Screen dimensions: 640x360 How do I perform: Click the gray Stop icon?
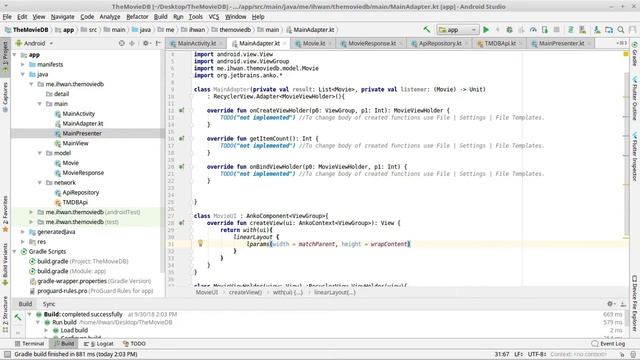tap(556, 29)
